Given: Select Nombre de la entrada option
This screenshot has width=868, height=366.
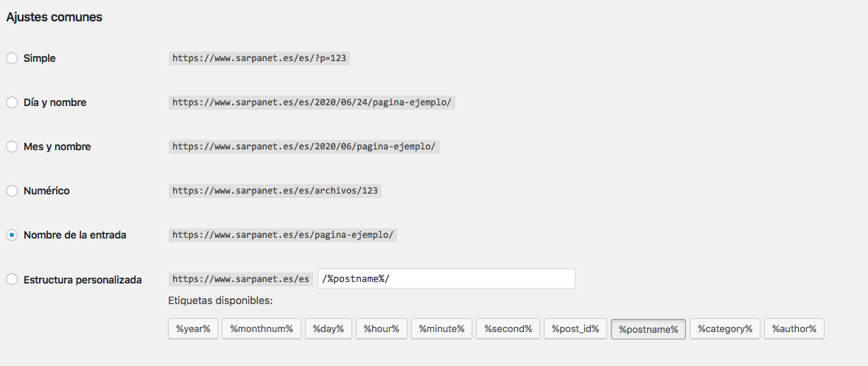Looking at the screenshot, I should pos(12,235).
